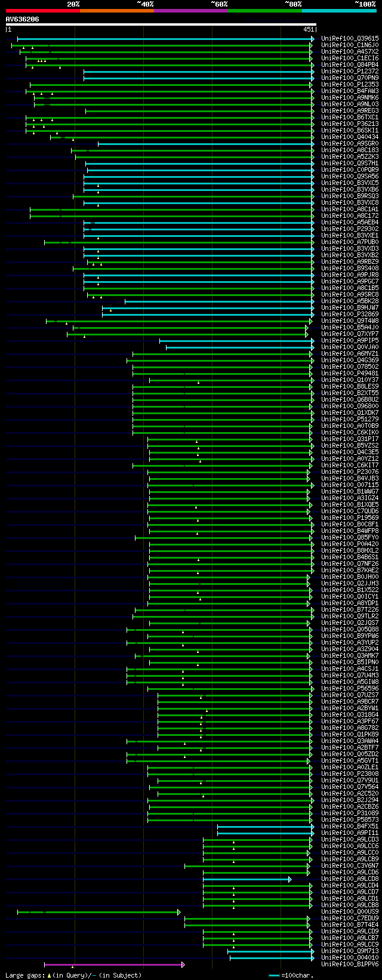The image size is (382, 980).
Task: Click the UniRef100_Q3AWA4 hit label
Action: click(x=350, y=741)
